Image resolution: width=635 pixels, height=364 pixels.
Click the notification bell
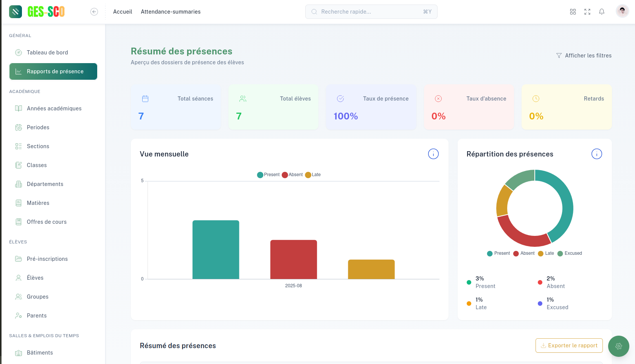point(602,12)
